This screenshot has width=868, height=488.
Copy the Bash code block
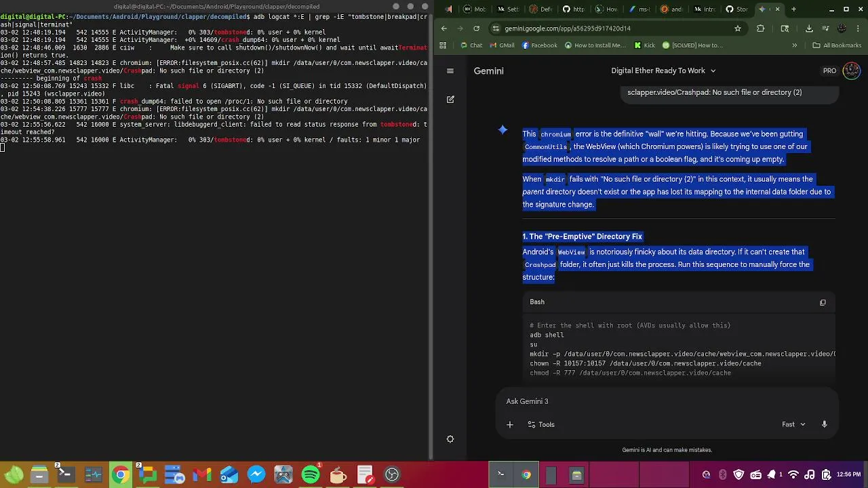click(x=823, y=302)
